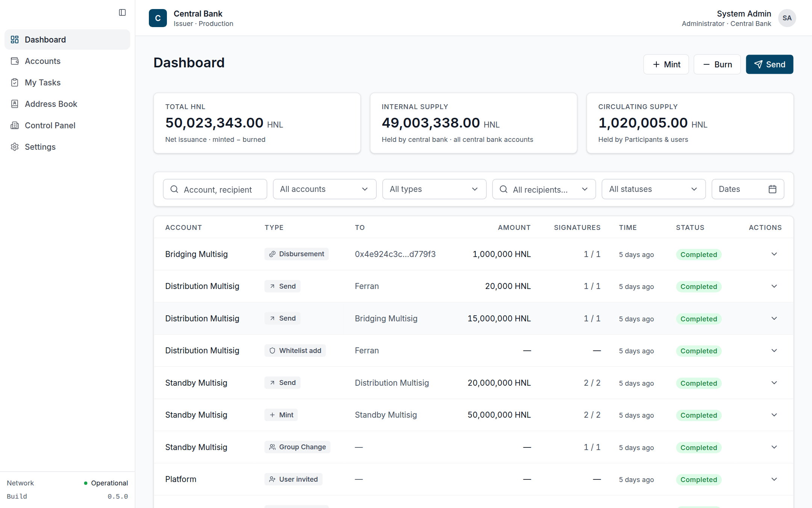Click the 2 / 2 signatures in Mint row

point(592,415)
